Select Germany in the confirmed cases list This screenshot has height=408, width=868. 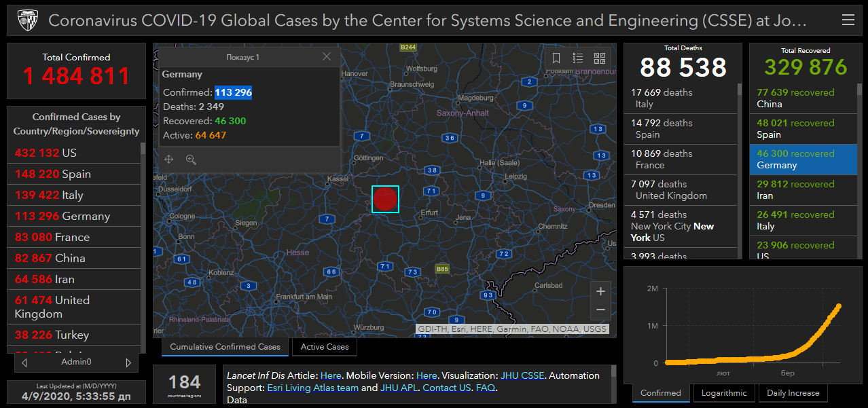(74, 217)
